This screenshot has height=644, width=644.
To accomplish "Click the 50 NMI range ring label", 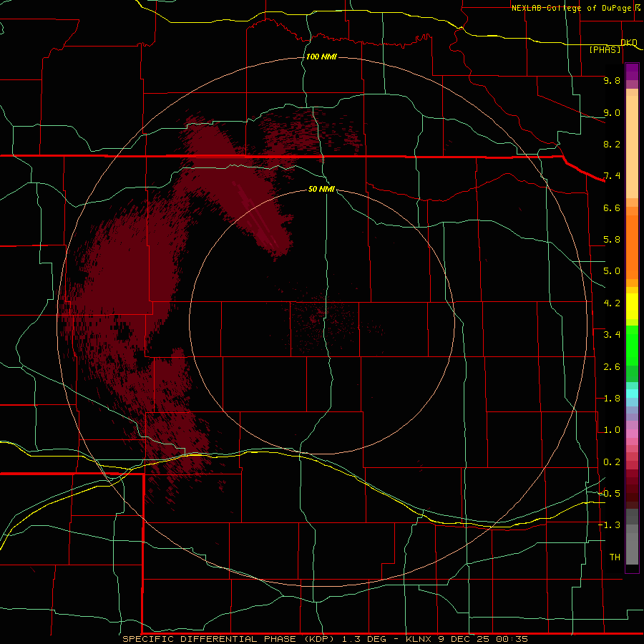I will (x=321, y=189).
